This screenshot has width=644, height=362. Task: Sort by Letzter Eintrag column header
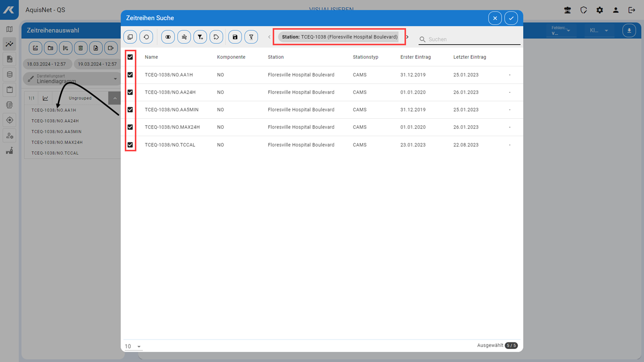click(x=469, y=57)
